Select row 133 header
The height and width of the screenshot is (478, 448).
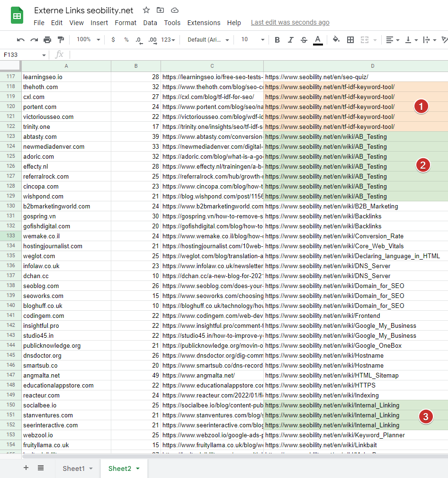[x=11, y=236]
